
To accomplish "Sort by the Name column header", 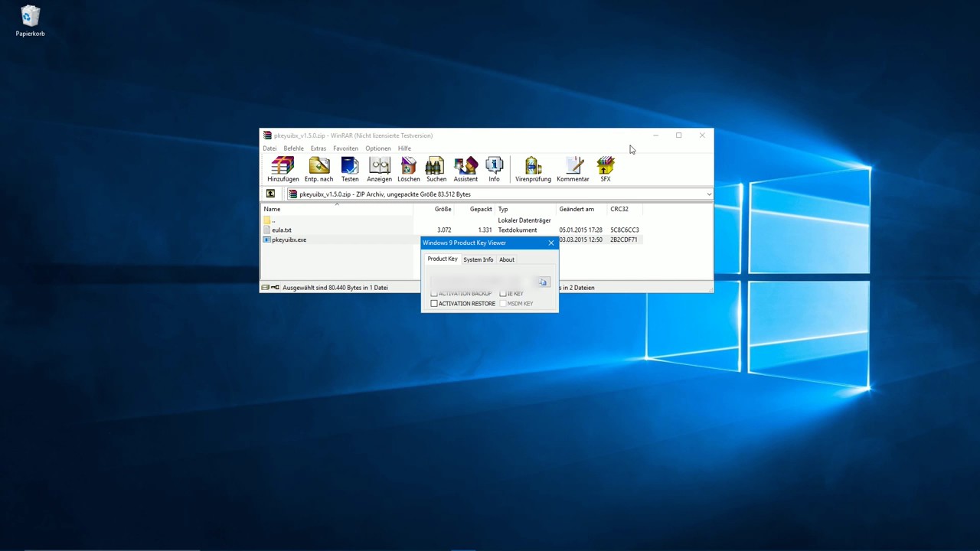I will pyautogui.click(x=337, y=209).
